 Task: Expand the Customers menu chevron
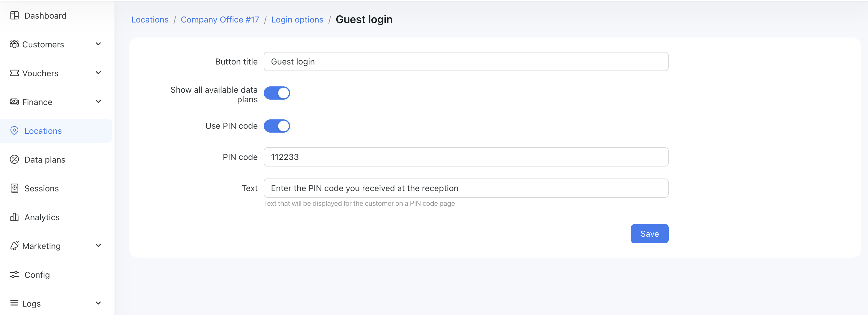coord(98,44)
